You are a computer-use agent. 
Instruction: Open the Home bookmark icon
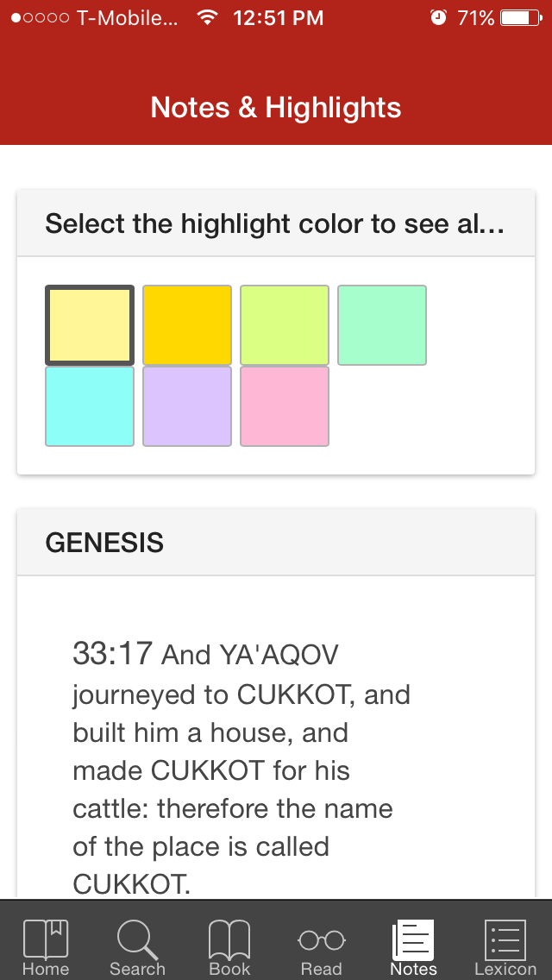click(x=46, y=940)
